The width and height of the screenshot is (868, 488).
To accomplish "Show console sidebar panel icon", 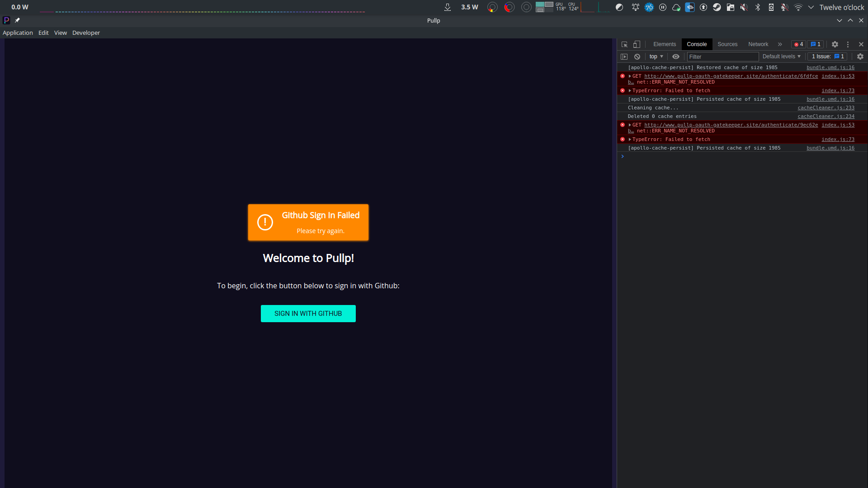I will click(x=624, y=56).
